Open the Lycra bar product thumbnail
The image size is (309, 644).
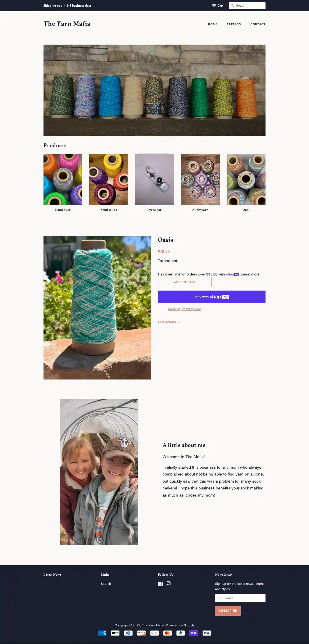154,179
